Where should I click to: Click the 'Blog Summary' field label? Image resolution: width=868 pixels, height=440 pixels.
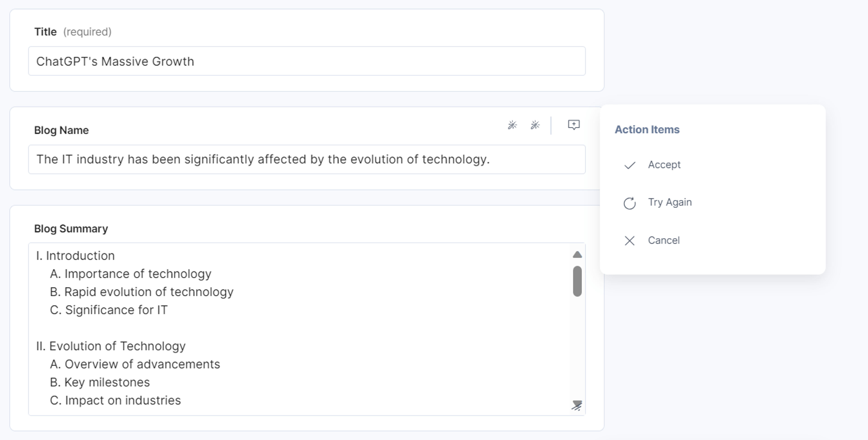pyautogui.click(x=71, y=229)
